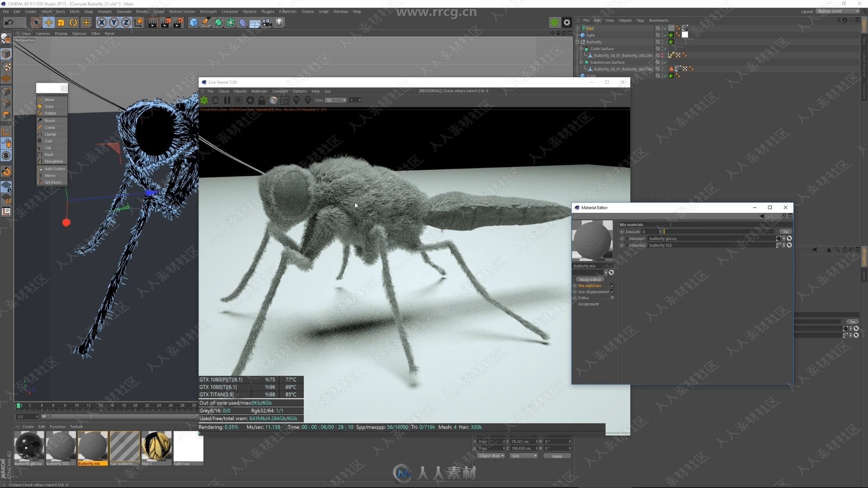Image resolution: width=868 pixels, height=488 pixels.
Task: Add a Cube primitive object
Action: pyautogui.click(x=193, y=22)
